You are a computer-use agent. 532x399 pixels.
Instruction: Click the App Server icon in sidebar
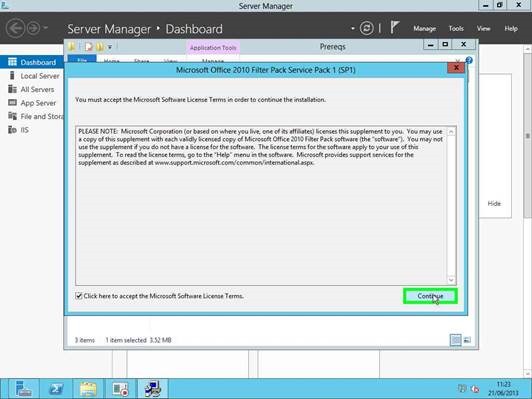coord(12,102)
